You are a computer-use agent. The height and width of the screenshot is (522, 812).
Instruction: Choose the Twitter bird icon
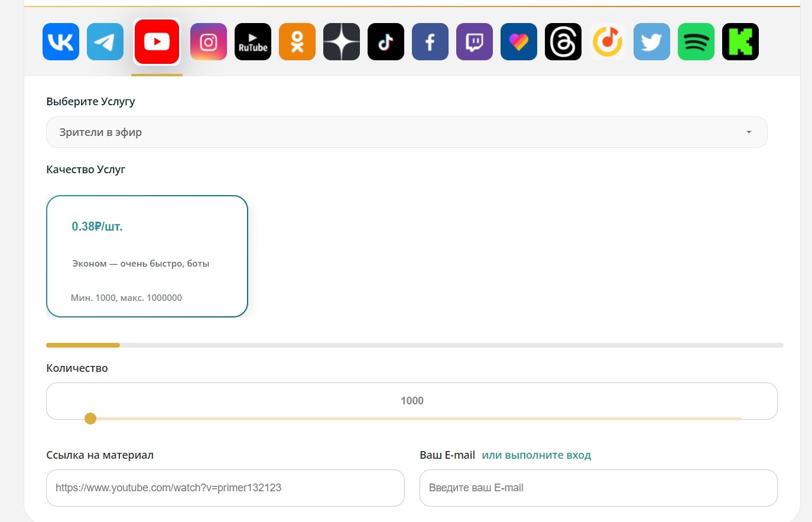(652, 42)
